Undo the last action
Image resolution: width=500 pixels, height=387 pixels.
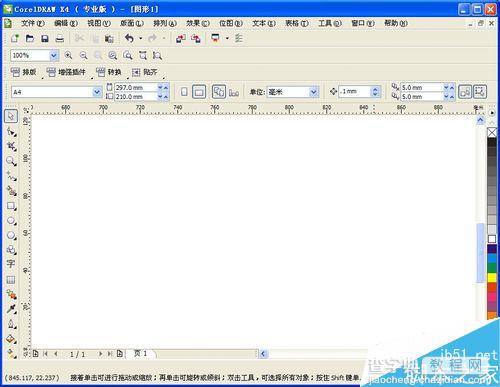click(129, 38)
